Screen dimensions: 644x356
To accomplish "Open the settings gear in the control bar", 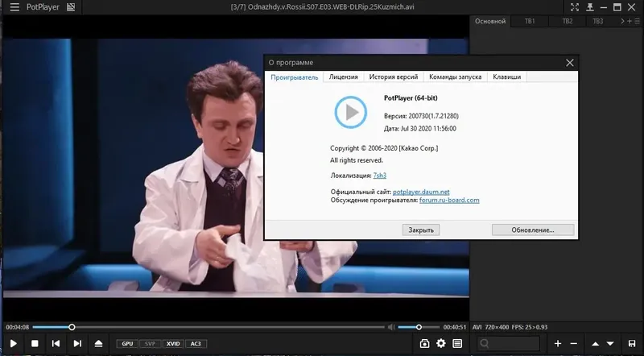I will [x=440, y=343].
